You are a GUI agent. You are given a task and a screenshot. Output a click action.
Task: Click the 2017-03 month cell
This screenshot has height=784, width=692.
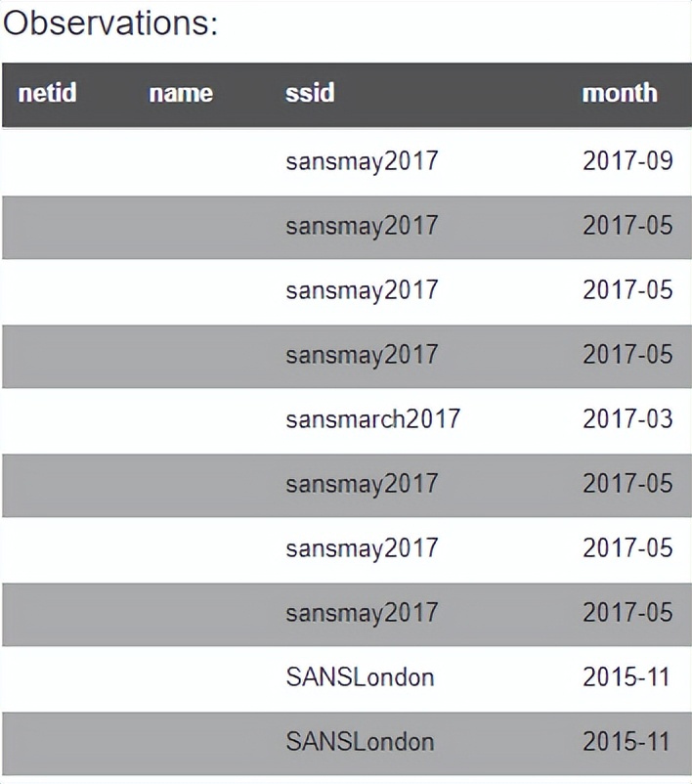[627, 419]
